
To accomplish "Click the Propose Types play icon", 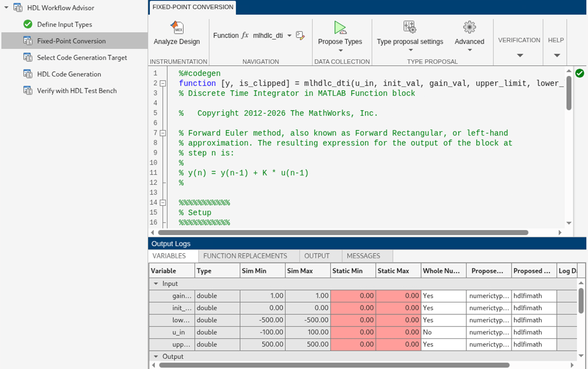I will pos(340,28).
